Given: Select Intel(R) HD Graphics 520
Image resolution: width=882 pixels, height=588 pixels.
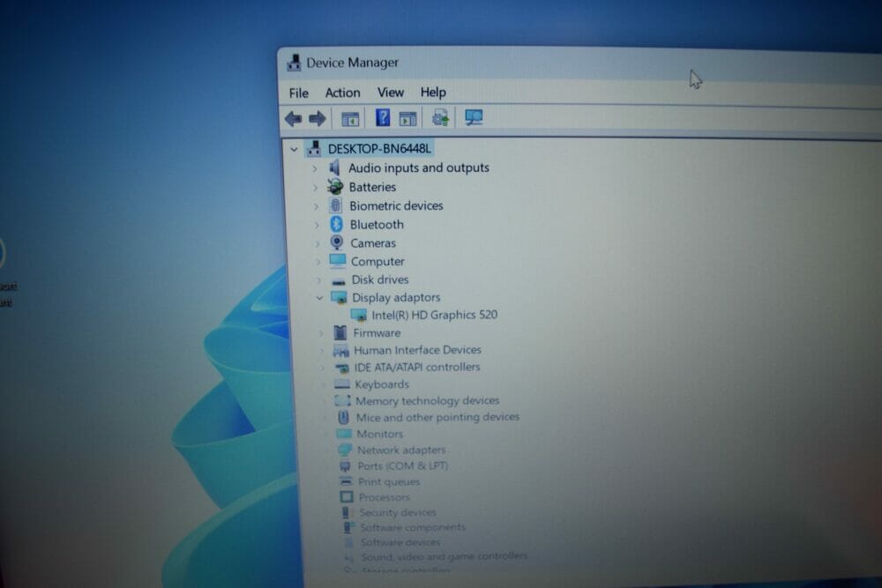Looking at the screenshot, I should [x=434, y=315].
